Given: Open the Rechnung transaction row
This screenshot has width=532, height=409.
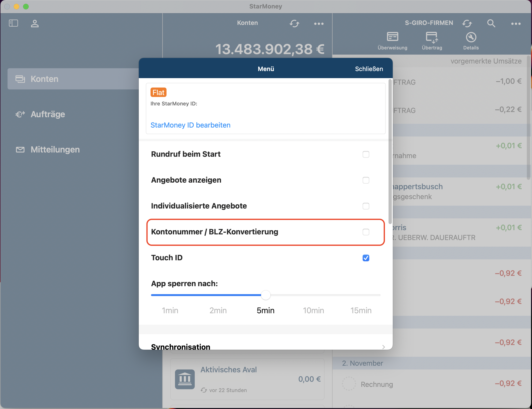Looking at the screenshot, I should click(x=432, y=383).
